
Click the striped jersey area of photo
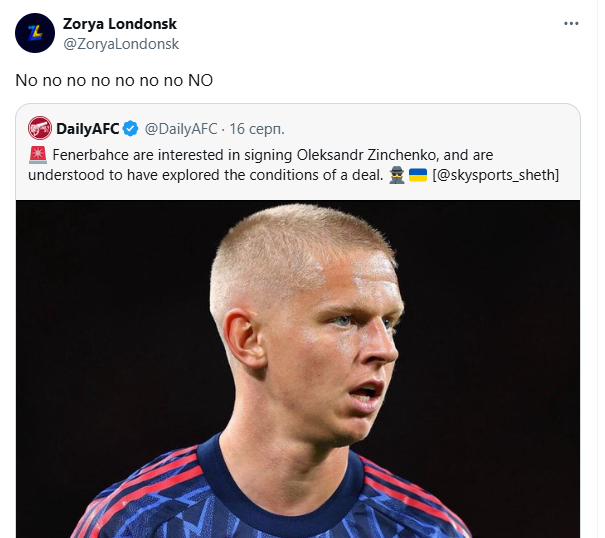[x=270, y=498]
